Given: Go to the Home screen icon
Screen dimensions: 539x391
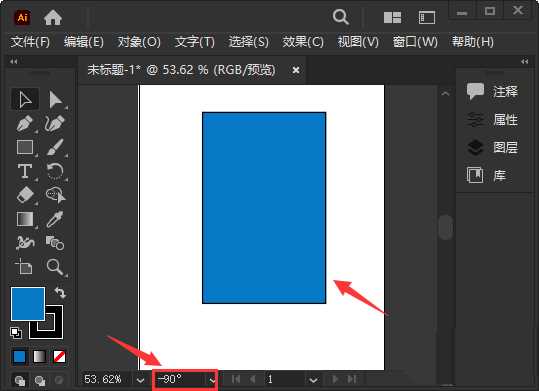Looking at the screenshot, I should coord(53,17).
